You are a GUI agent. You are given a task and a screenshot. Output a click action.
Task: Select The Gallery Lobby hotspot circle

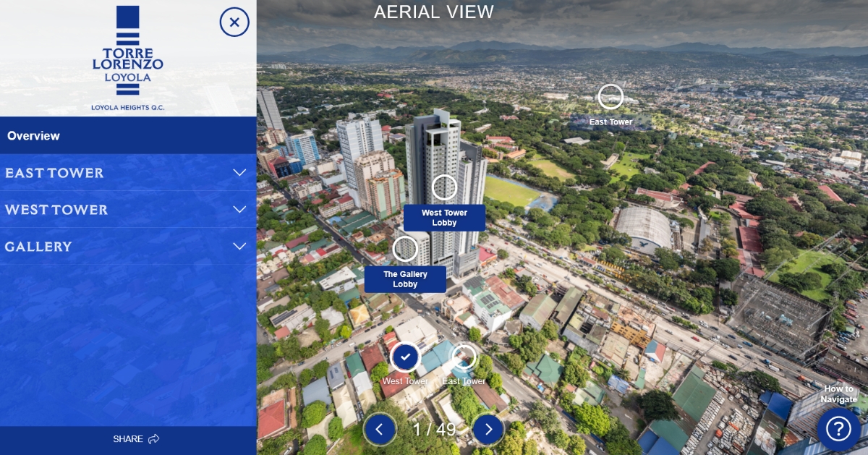[x=405, y=249]
